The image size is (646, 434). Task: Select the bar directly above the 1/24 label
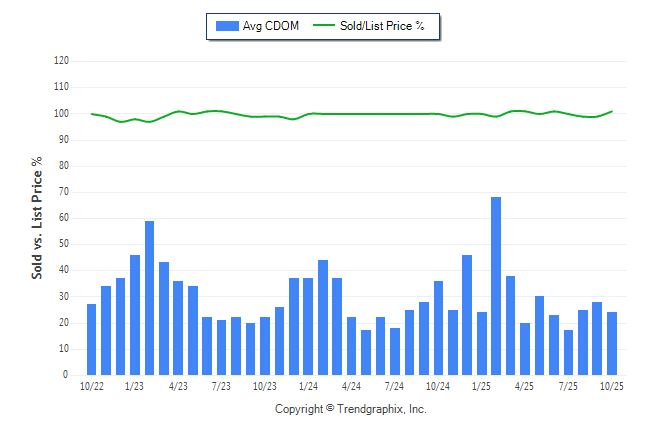tap(309, 327)
